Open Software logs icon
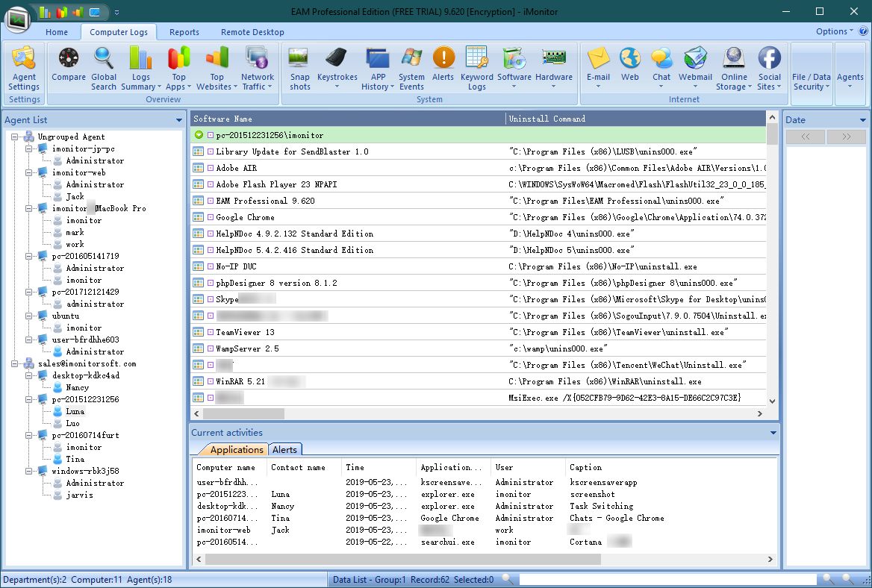This screenshot has height=588, width=872. [514, 57]
